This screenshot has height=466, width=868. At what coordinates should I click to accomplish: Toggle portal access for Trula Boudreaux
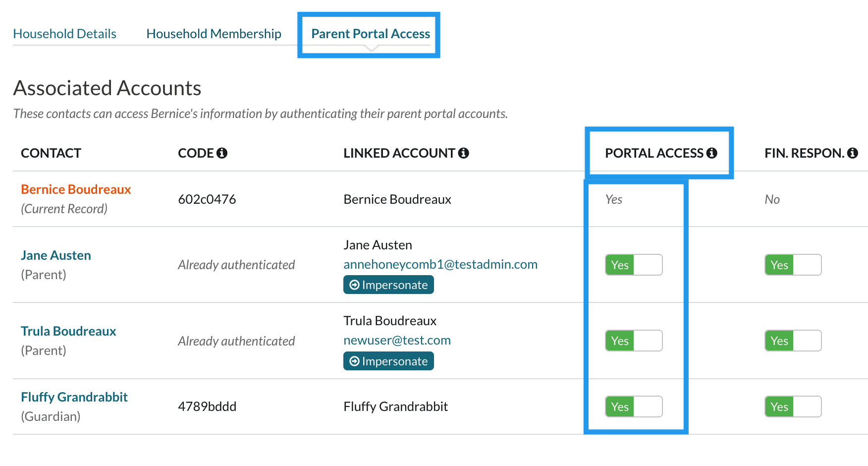[633, 341]
